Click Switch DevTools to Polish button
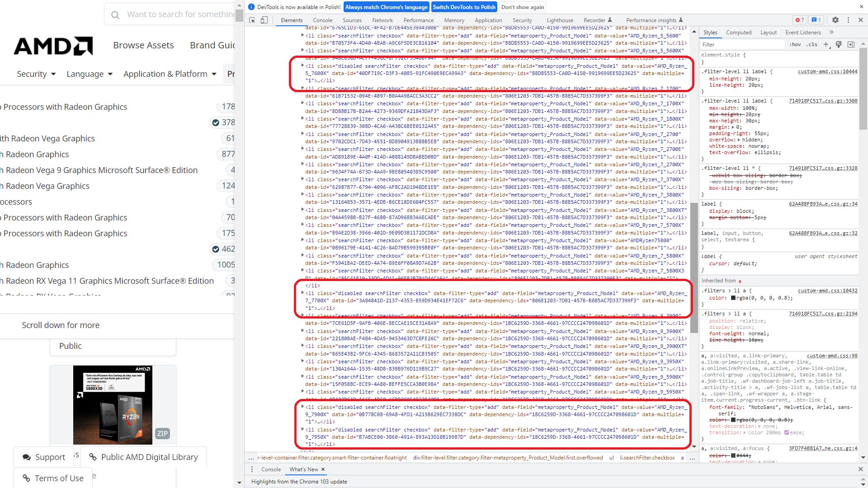The width and height of the screenshot is (868, 488). pyautogui.click(x=464, y=7)
